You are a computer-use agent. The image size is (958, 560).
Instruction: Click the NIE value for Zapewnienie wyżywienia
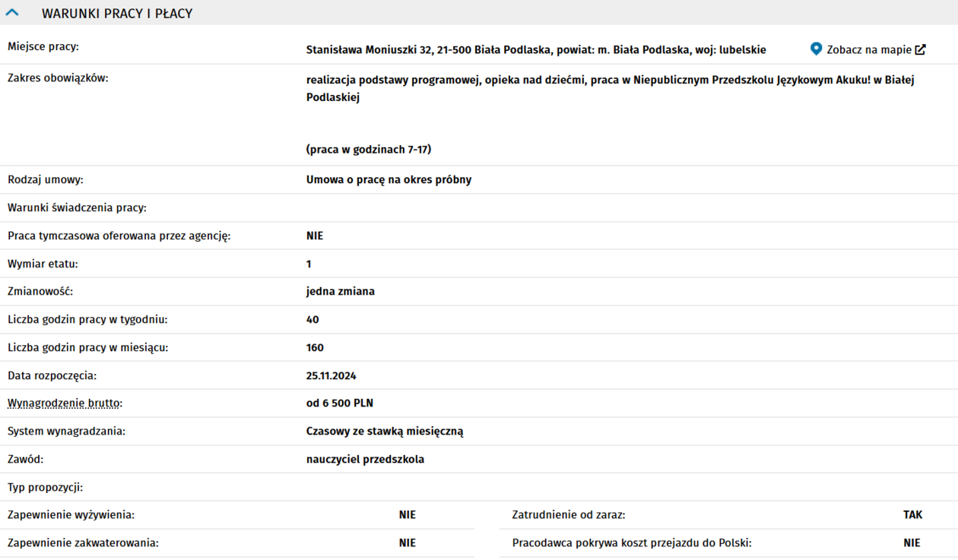point(407,515)
